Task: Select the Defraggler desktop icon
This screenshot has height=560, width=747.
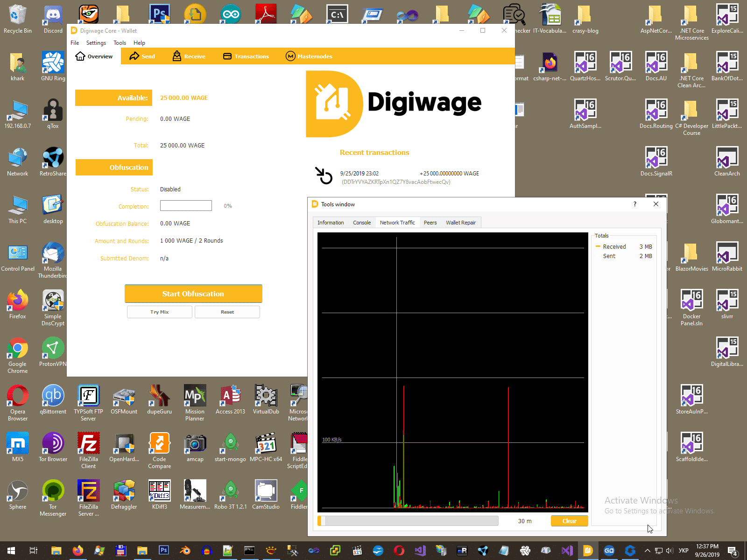Action: coord(124,495)
